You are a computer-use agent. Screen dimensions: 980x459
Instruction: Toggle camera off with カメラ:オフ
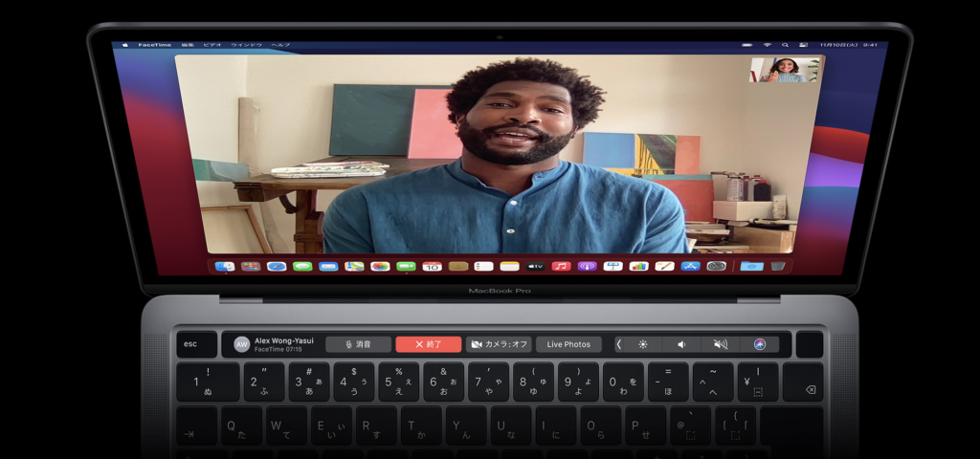[498, 344]
